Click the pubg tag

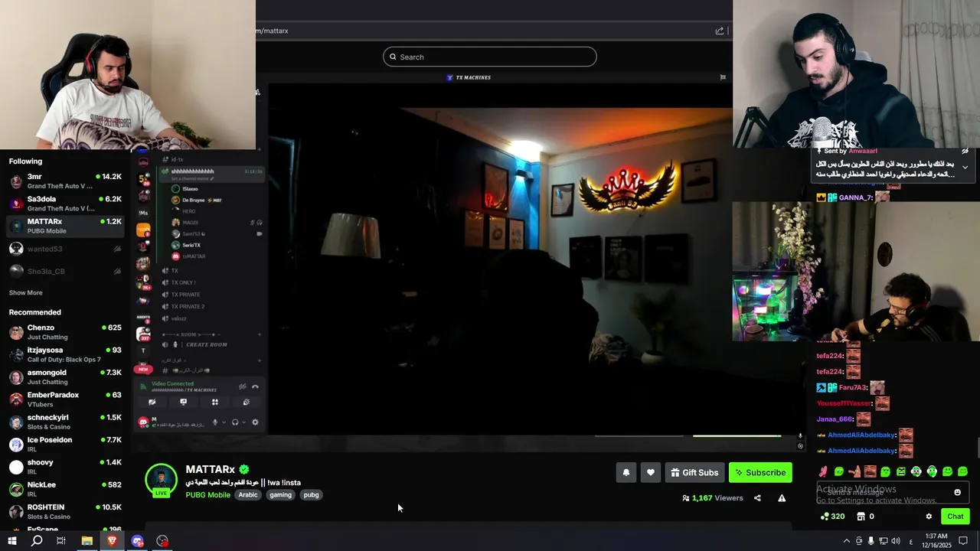point(311,495)
